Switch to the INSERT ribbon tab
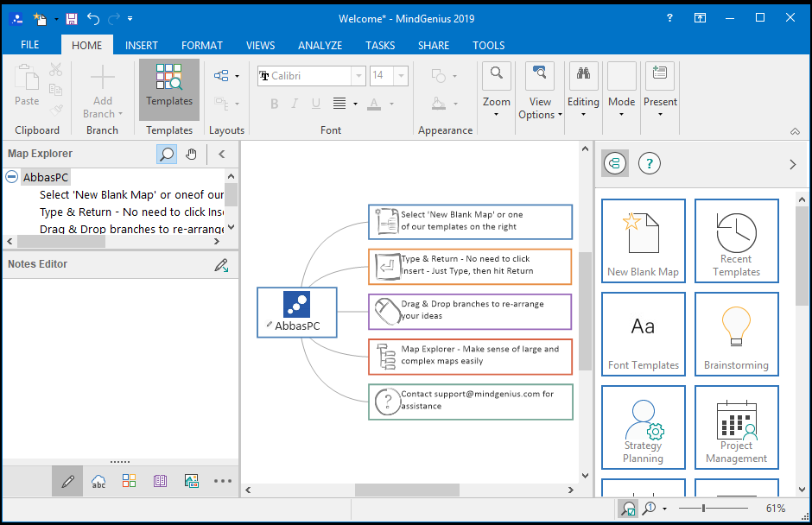 [x=142, y=46]
